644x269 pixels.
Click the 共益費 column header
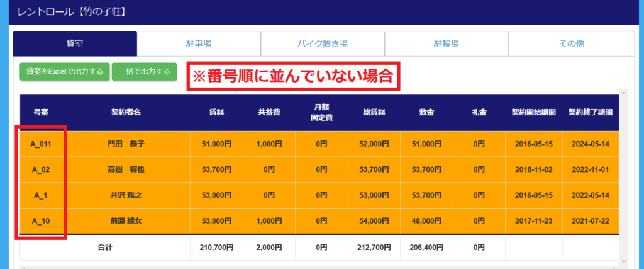click(269, 113)
